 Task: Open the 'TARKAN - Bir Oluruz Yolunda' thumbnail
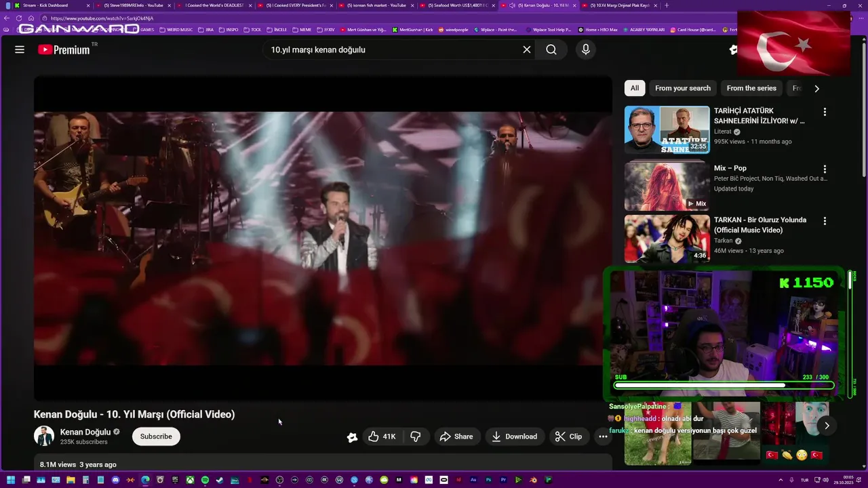(667, 239)
